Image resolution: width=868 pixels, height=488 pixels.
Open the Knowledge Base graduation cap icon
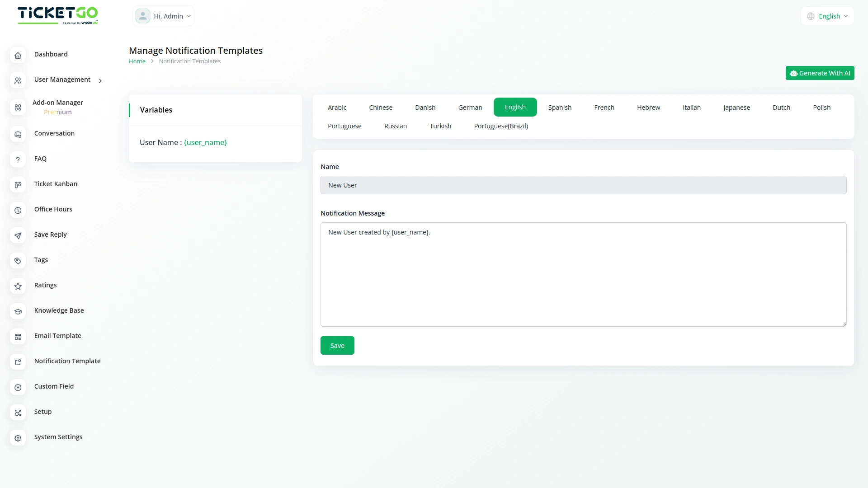click(x=18, y=311)
